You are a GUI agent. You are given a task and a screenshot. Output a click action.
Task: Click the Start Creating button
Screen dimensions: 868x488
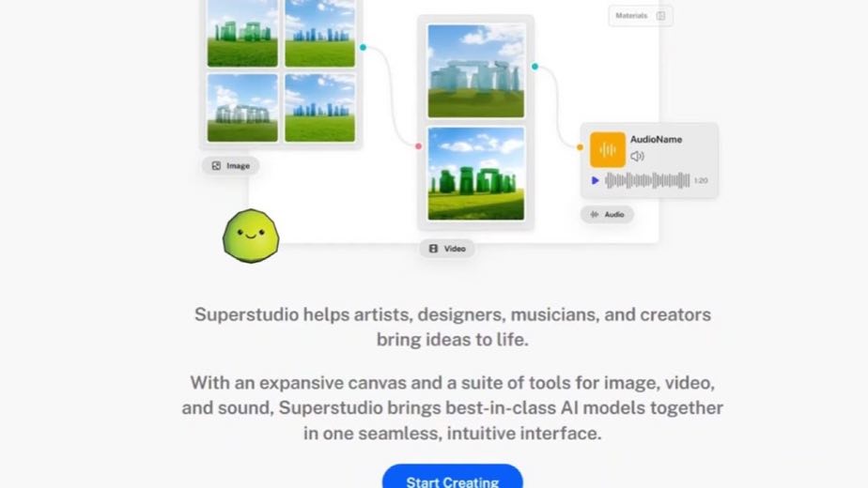[452, 477]
